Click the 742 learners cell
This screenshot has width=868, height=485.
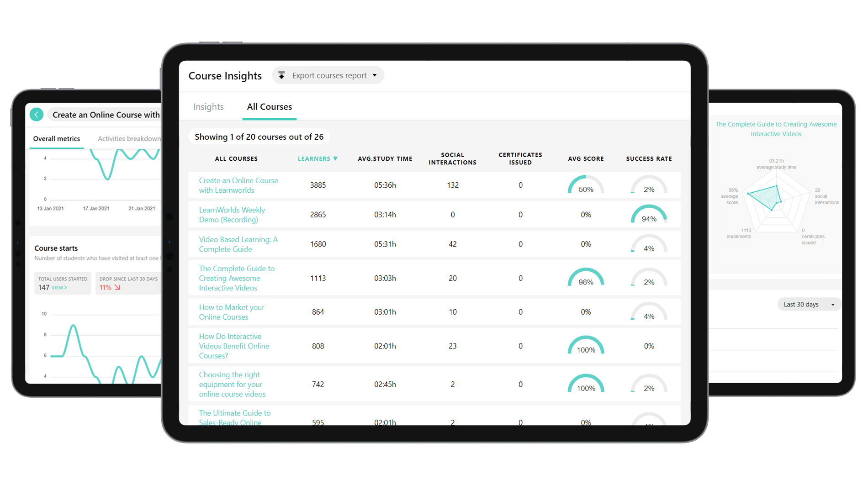[318, 384]
